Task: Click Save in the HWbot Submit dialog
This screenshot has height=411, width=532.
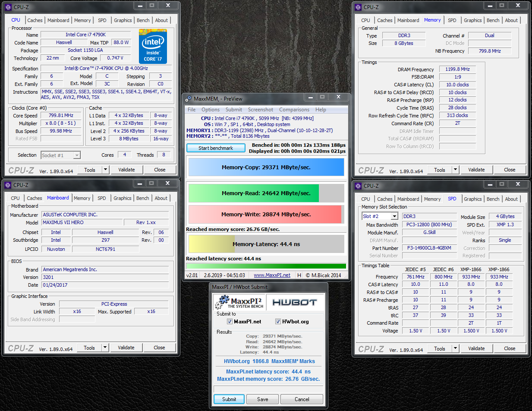Action: pyautogui.click(x=263, y=399)
